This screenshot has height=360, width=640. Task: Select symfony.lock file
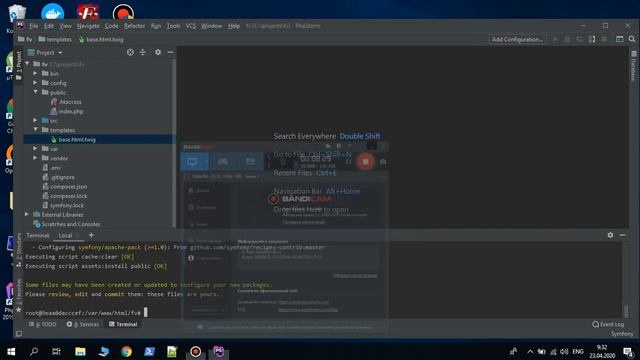(63, 205)
